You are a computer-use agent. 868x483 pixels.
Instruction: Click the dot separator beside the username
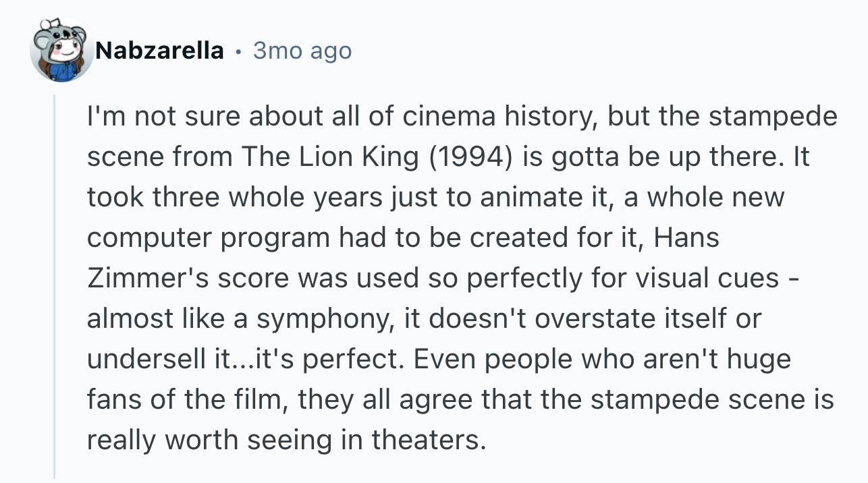pos(238,51)
